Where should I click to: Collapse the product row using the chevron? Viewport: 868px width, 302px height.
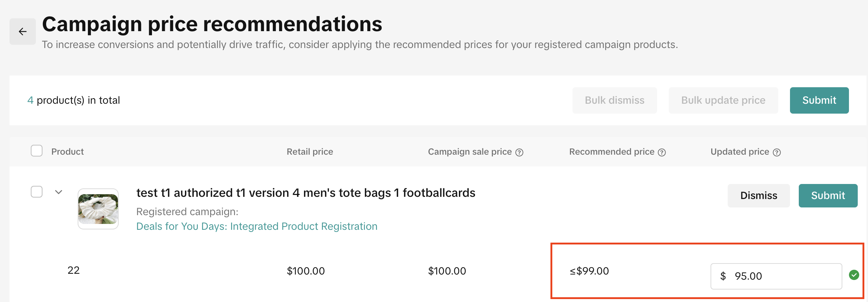click(x=59, y=192)
